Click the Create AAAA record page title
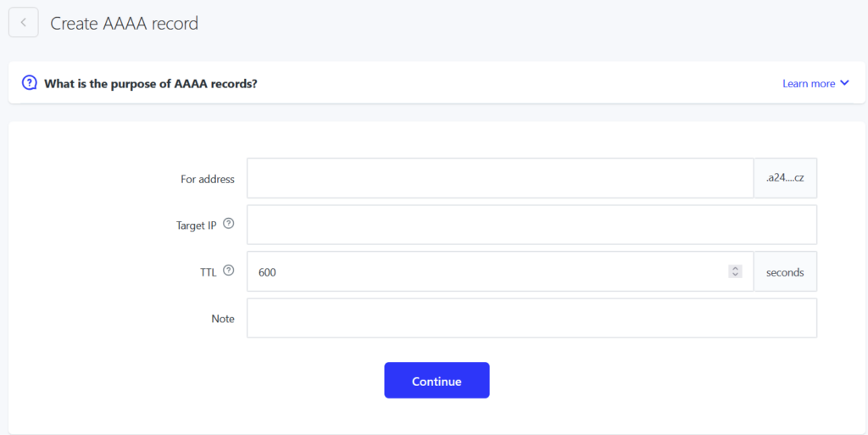Screen dimensions: 868x435 click(124, 23)
